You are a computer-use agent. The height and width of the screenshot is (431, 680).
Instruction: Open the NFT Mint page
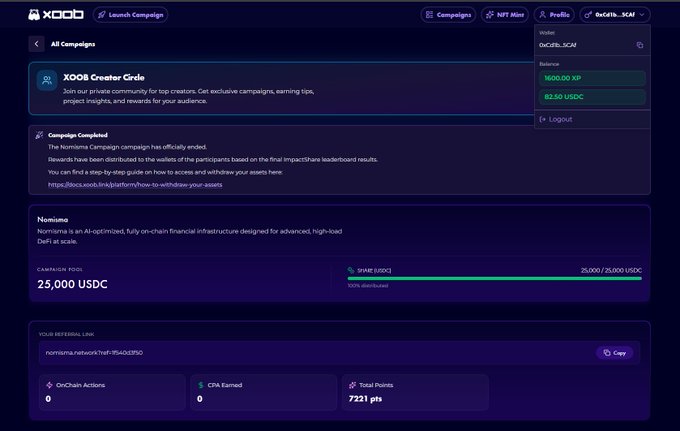pos(505,15)
